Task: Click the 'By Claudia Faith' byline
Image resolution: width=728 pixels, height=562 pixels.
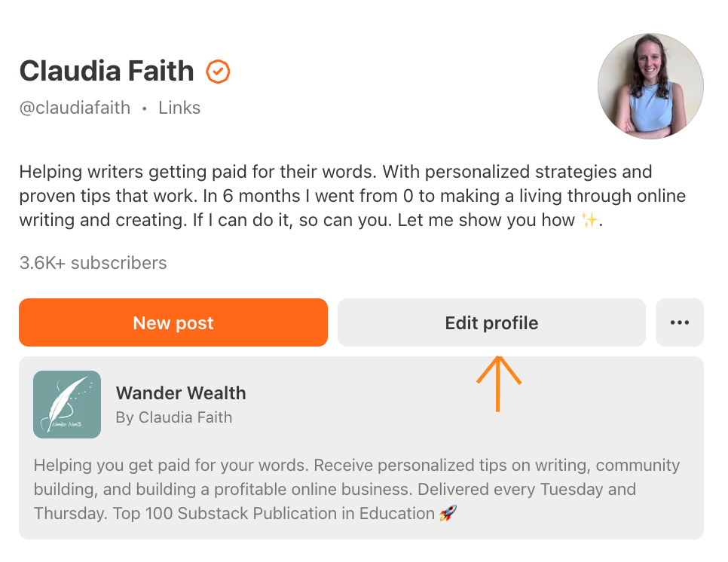Action: (x=174, y=417)
